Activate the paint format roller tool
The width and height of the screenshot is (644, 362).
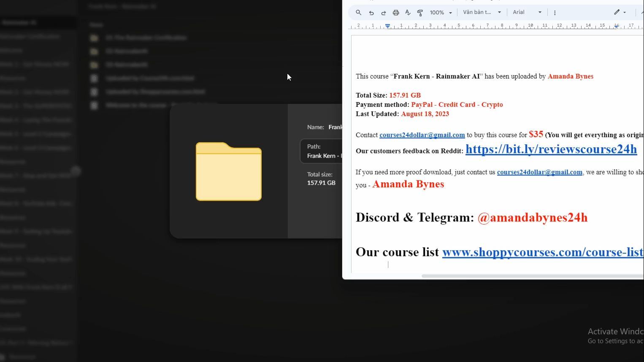[x=420, y=13]
